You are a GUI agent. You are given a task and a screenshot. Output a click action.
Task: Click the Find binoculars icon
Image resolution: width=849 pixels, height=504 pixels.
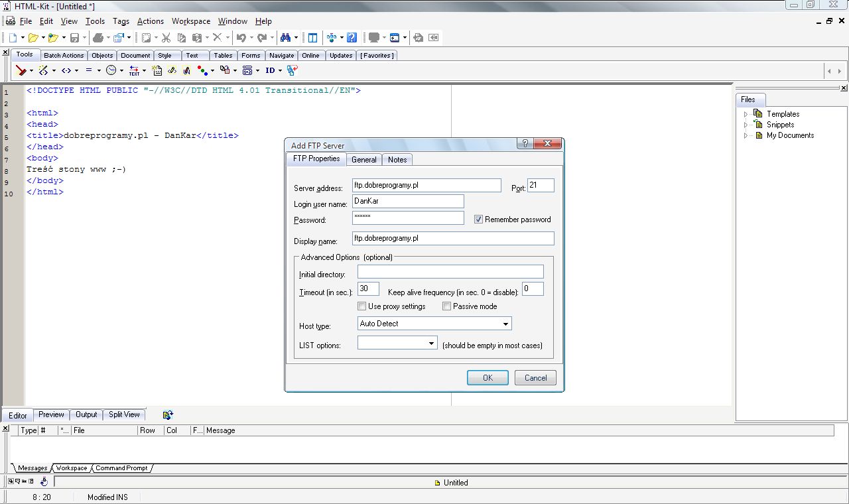pos(285,38)
